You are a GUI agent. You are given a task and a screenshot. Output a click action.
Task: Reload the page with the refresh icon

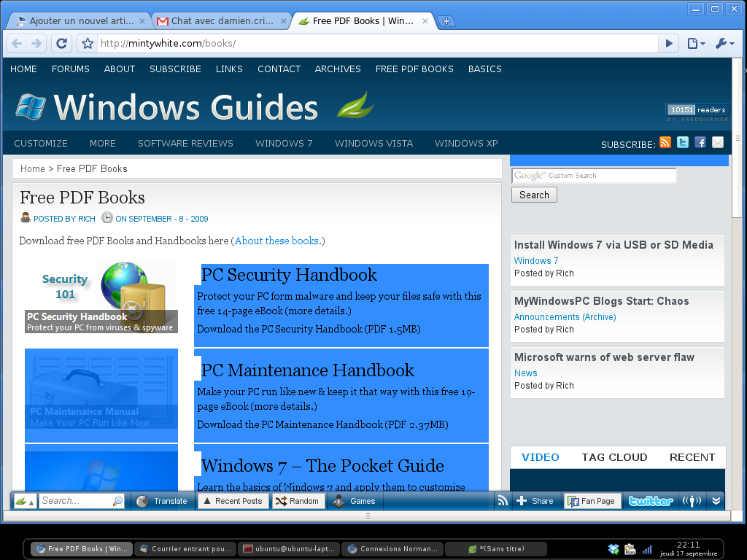click(61, 43)
